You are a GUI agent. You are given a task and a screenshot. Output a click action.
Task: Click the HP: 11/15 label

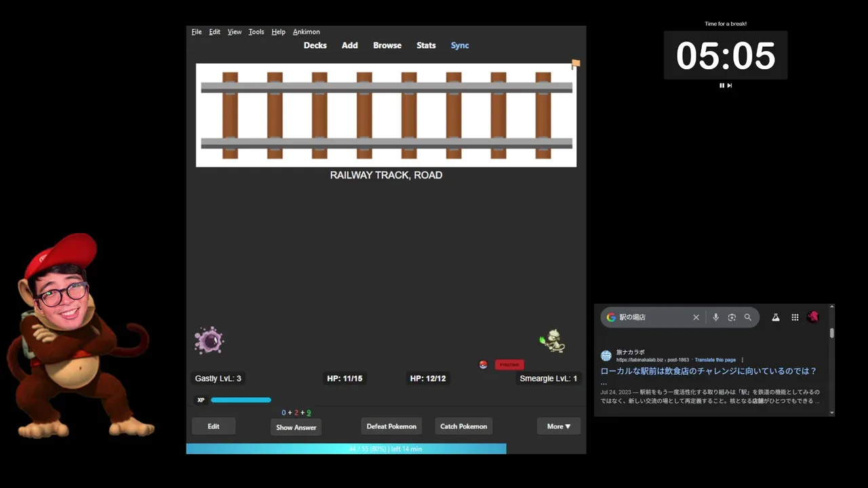(x=344, y=378)
